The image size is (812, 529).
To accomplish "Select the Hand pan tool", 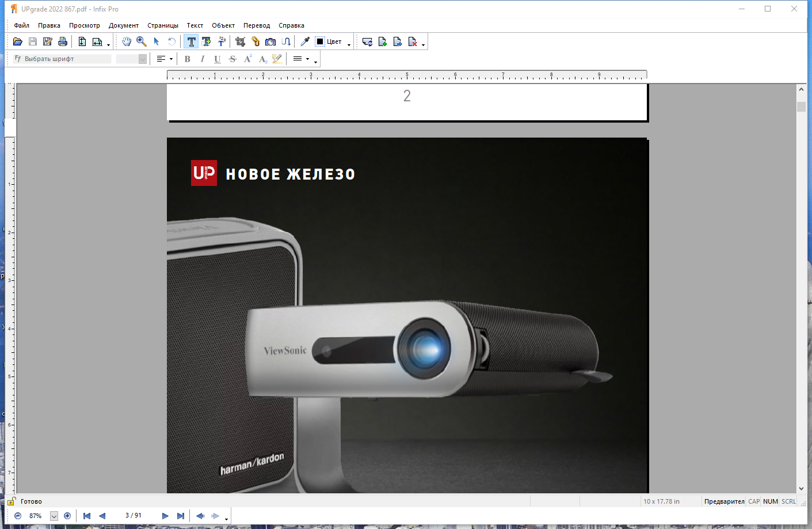I will click(x=127, y=41).
